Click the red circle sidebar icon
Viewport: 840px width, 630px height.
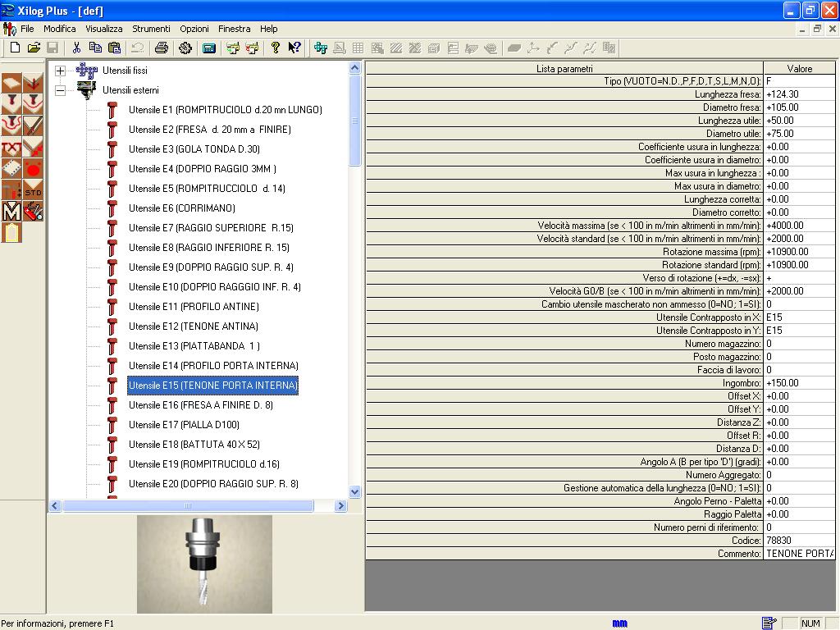pos(33,169)
